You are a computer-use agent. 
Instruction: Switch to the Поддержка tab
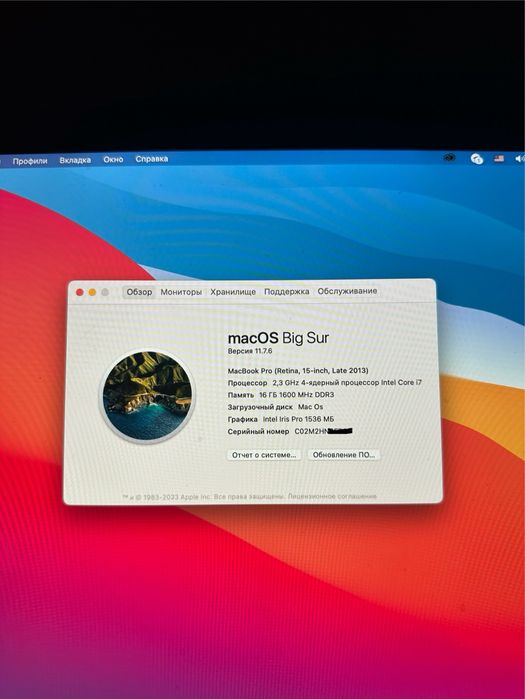(287, 291)
